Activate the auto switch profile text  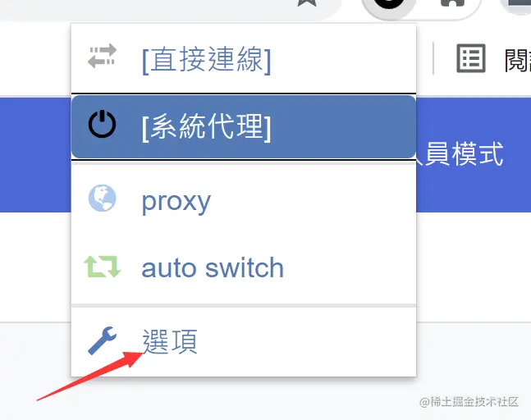click(x=213, y=267)
